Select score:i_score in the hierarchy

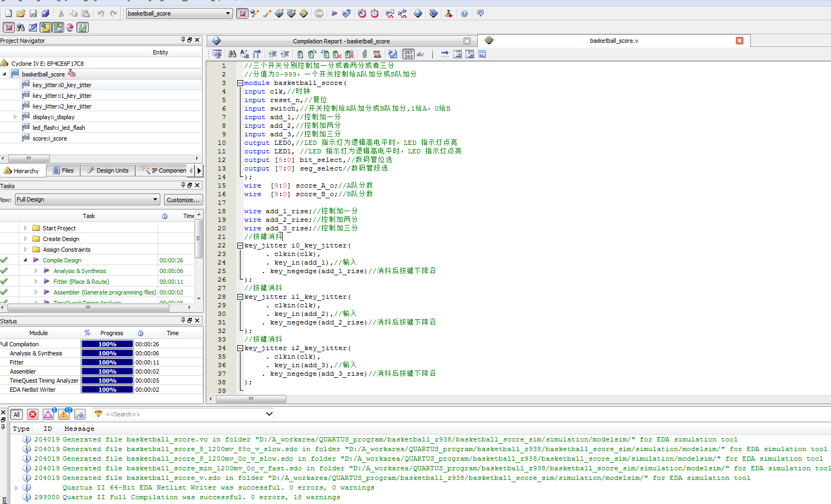coord(50,138)
